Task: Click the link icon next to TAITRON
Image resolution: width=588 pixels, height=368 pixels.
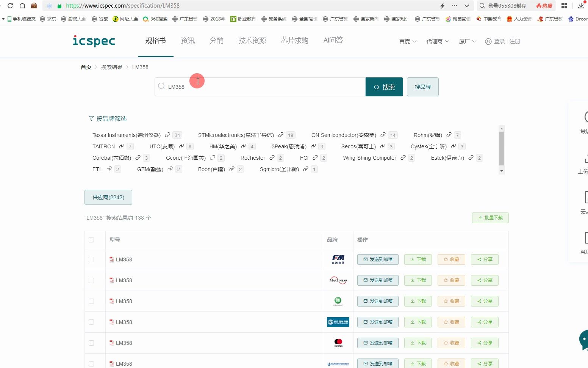Action: click(x=122, y=146)
